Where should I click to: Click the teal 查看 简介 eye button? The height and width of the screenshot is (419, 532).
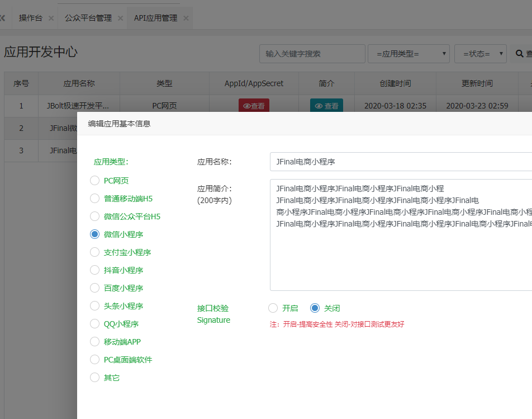click(x=326, y=106)
